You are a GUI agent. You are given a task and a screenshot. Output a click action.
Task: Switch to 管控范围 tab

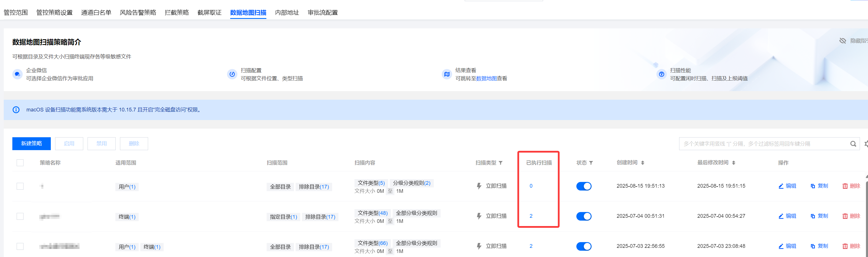click(15, 12)
